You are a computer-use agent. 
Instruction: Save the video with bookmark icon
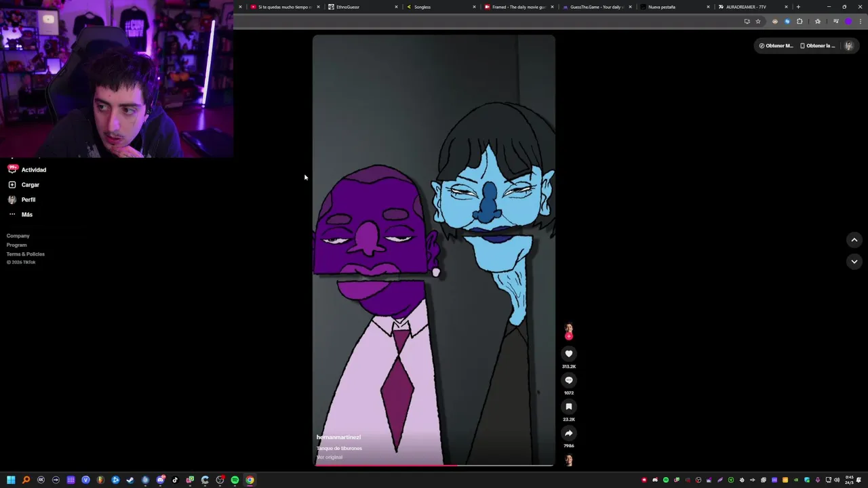[x=569, y=407]
